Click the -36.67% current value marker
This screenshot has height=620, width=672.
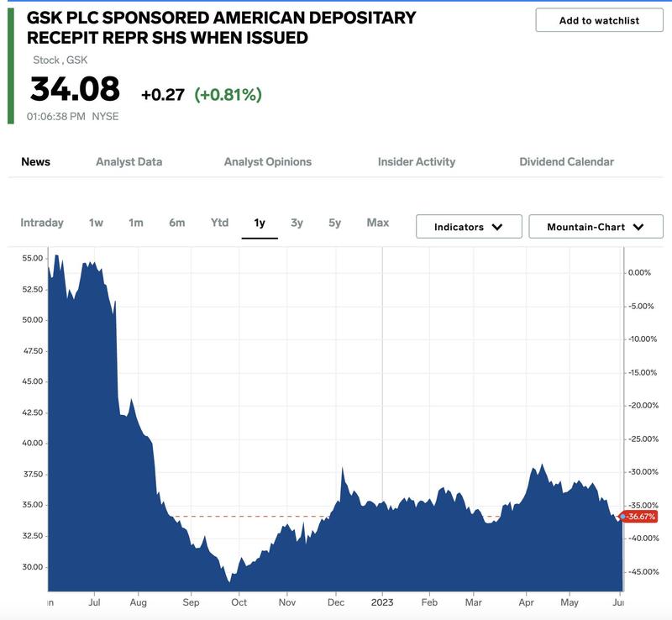tap(640, 517)
